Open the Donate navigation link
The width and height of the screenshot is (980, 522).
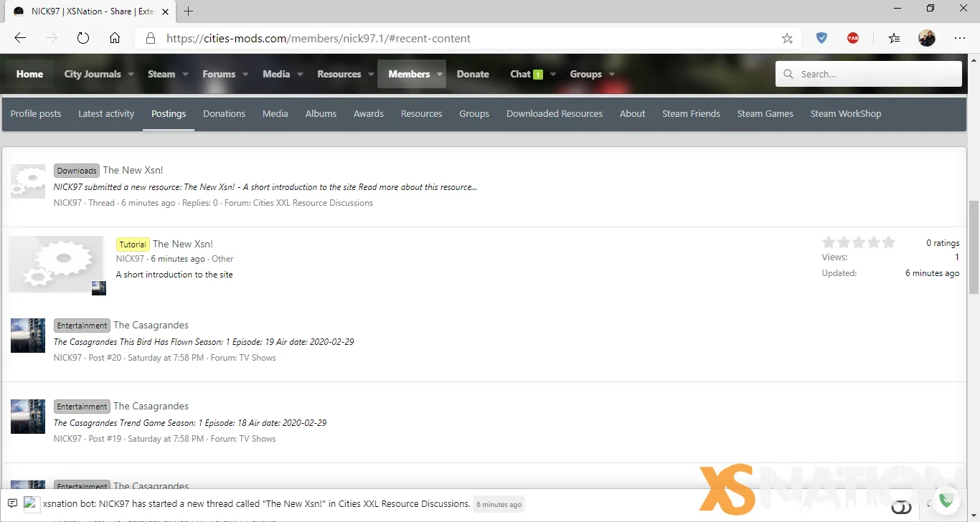(473, 74)
